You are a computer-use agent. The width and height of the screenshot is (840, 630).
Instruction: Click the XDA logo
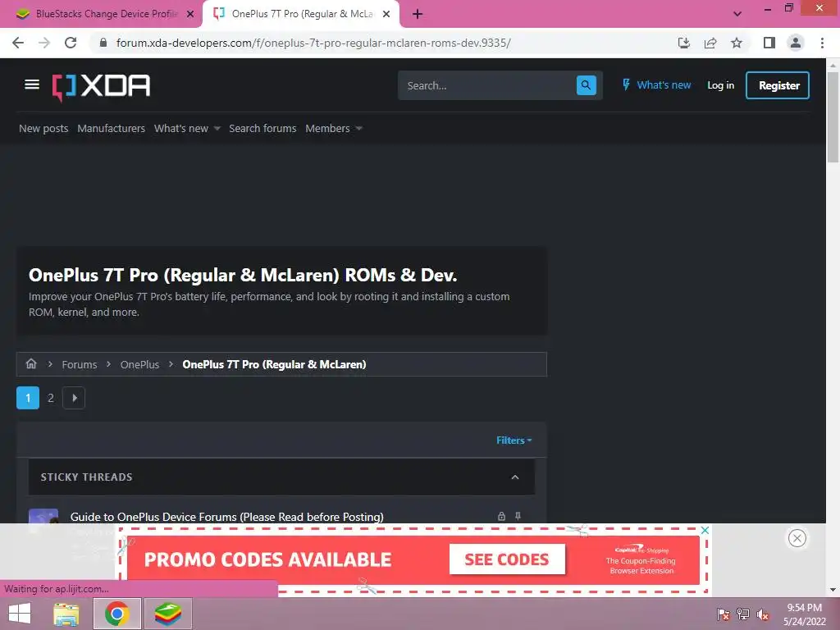[101, 87]
